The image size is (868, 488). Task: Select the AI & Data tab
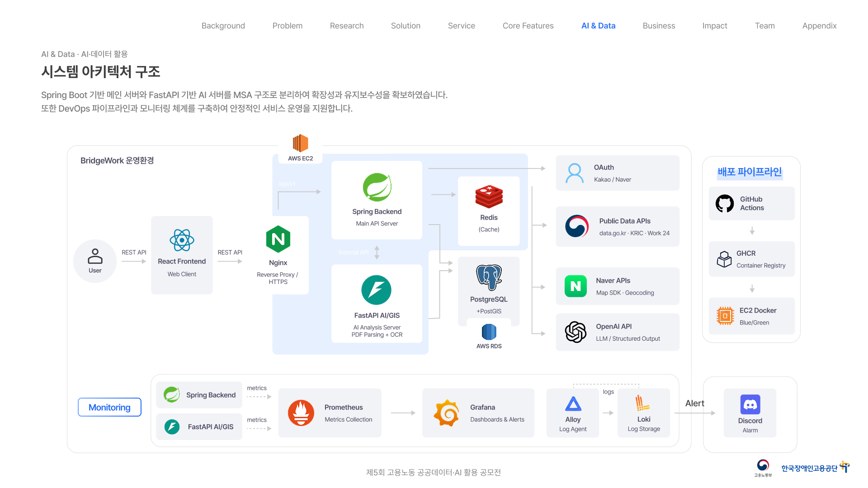[599, 26]
